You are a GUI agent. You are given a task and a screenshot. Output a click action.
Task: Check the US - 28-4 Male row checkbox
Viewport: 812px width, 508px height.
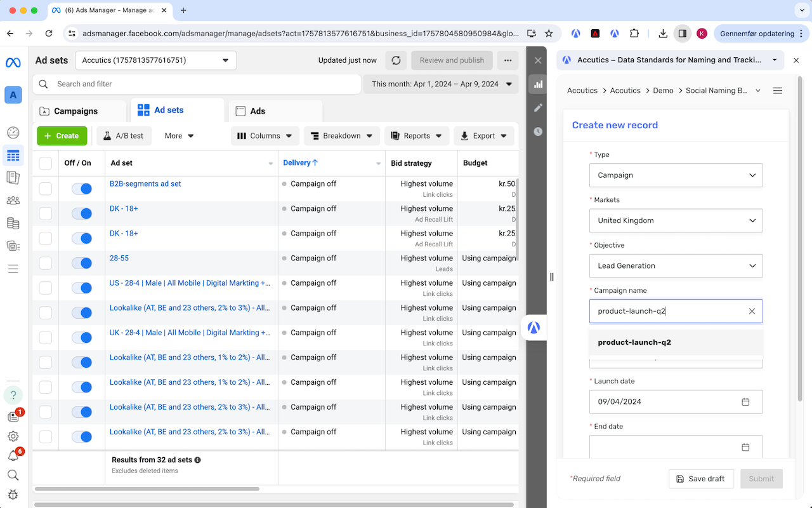pyautogui.click(x=46, y=288)
